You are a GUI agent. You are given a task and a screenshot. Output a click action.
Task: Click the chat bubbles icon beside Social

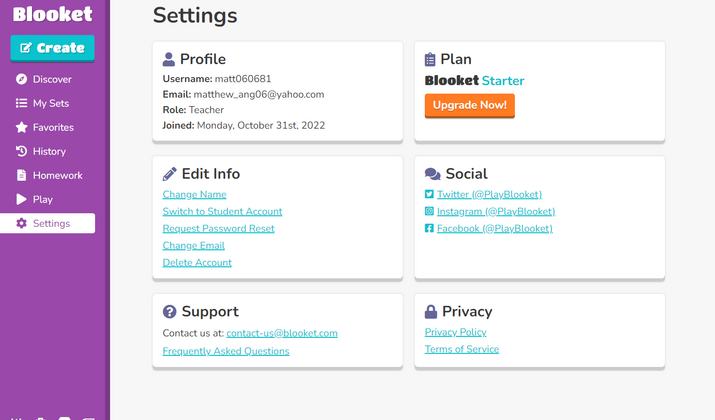433,174
